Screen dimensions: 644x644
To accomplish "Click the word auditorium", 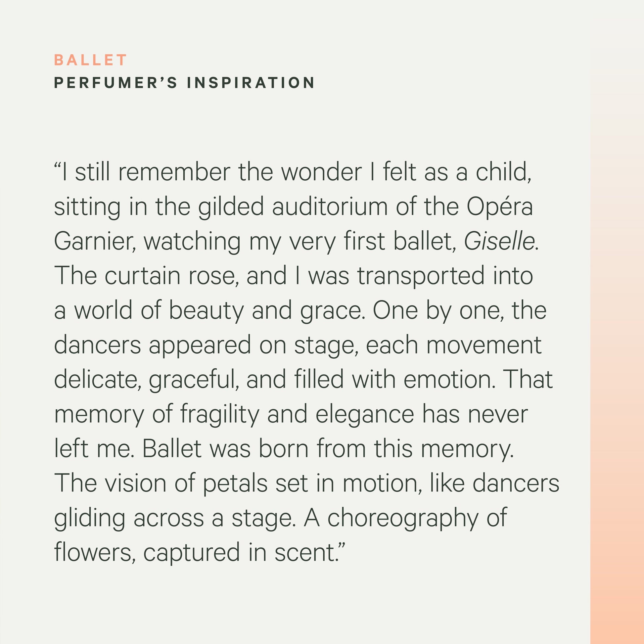I will [330, 207].
